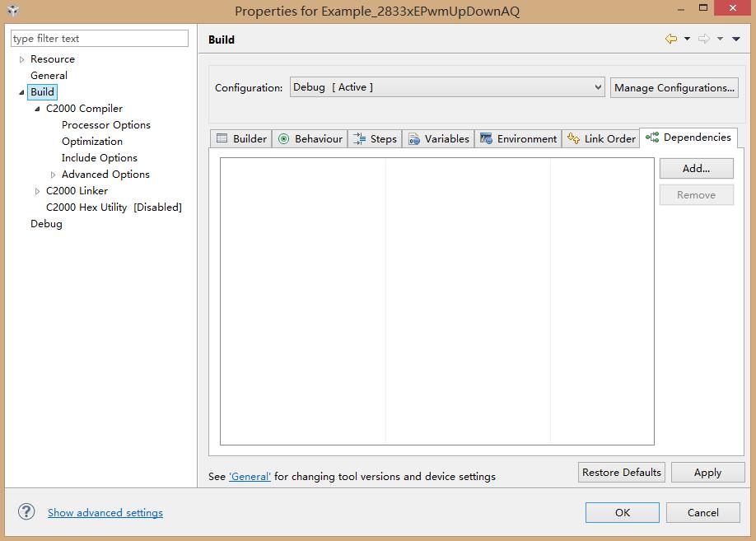
Task: Open the Steps tab
Action: click(375, 139)
